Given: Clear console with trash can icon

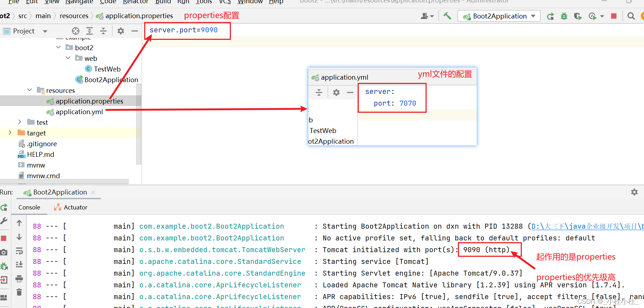Looking at the screenshot, I should [19, 292].
